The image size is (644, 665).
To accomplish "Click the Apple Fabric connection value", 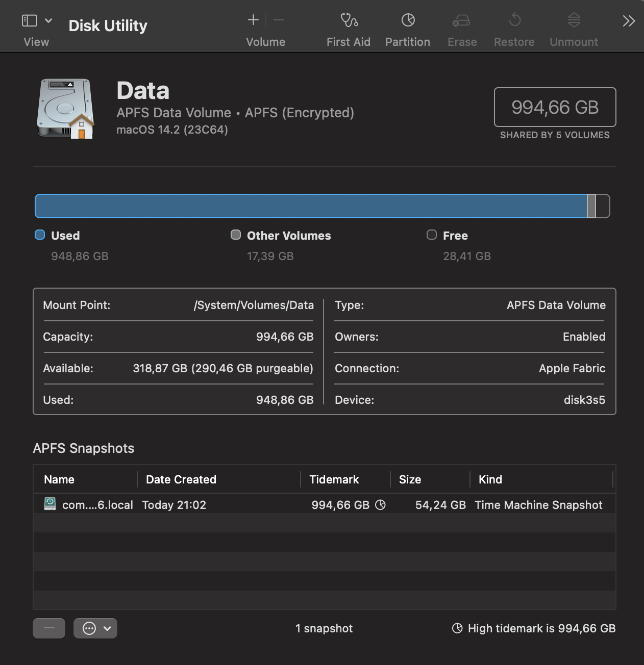I will click(x=572, y=368).
